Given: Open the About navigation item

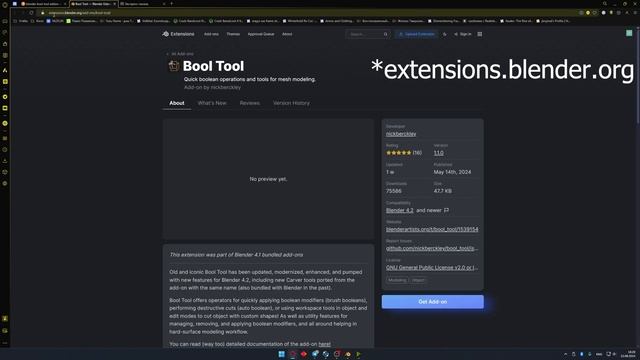Looking at the screenshot, I should click(x=287, y=34).
